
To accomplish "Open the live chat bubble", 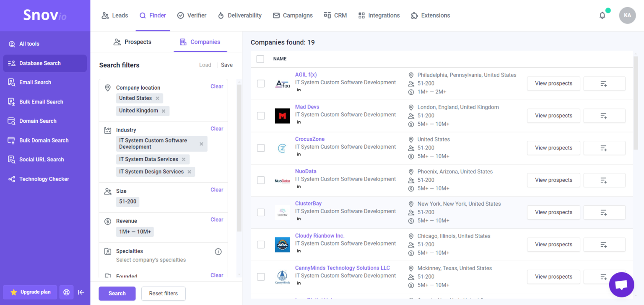I will [x=621, y=285].
